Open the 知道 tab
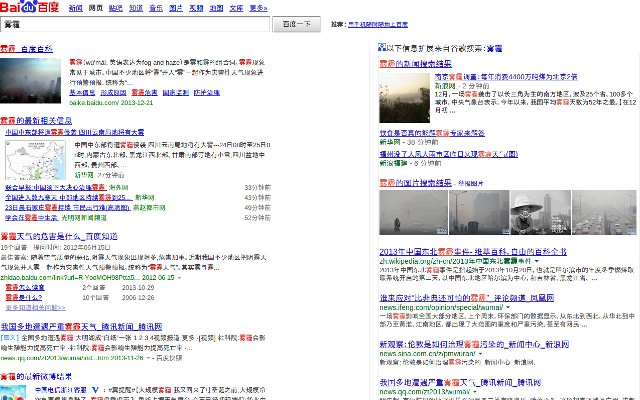 (136, 8)
